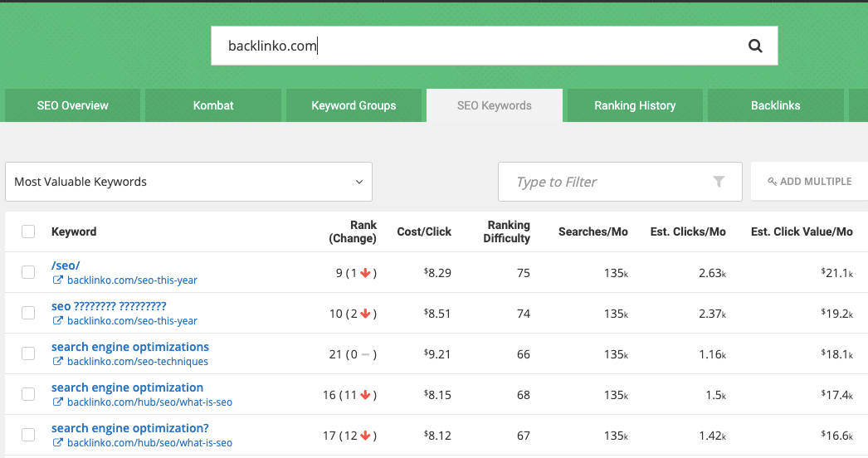Switch to the SEO Overview tab

tap(72, 105)
